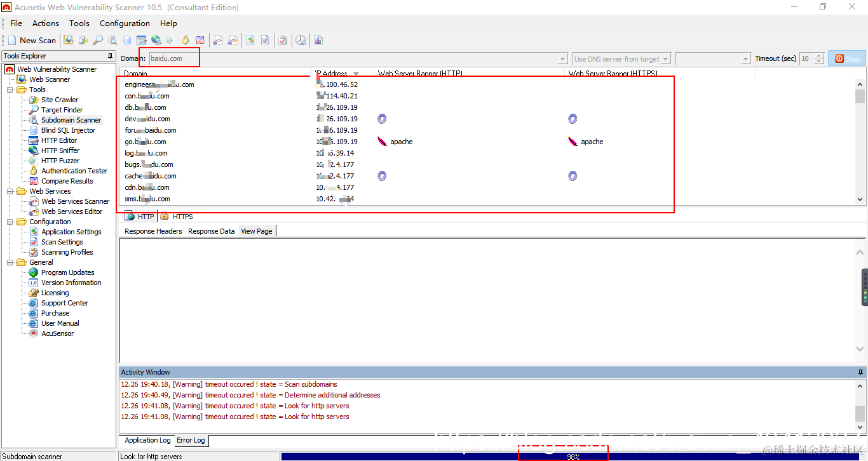Launch HTTP Sniffer from the toolbar icon
The height and width of the screenshot is (461, 868).
(156, 40)
